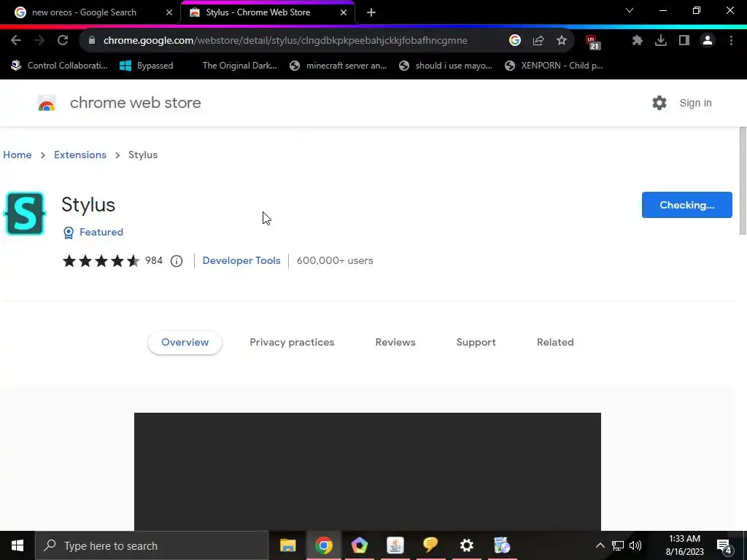Screen dimensions: 747x560
Task: Click the share page icon
Action: 538,41
